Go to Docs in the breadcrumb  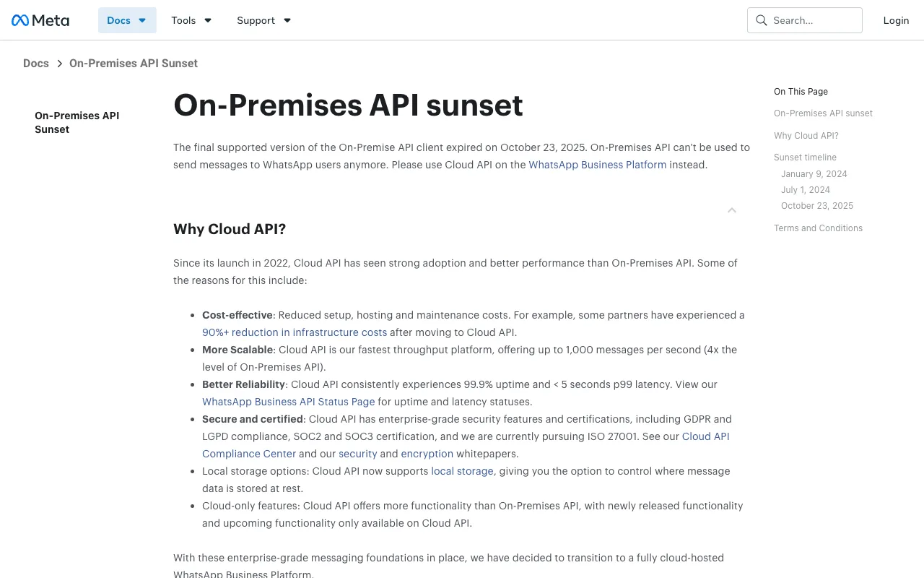[x=36, y=64]
